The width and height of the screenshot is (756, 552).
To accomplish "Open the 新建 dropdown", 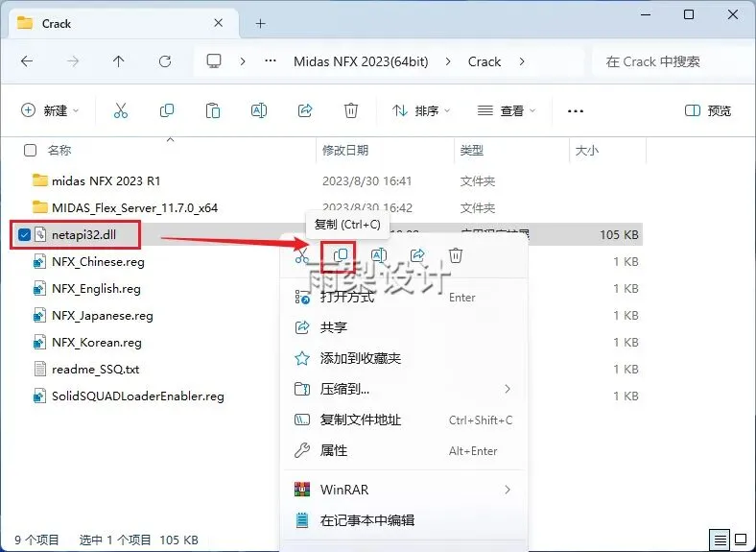I will coord(50,110).
